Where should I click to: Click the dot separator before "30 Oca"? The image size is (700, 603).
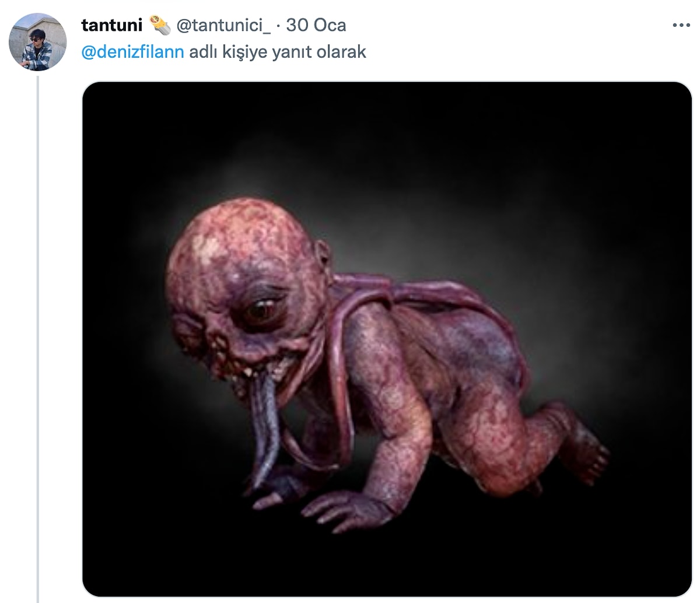278,25
